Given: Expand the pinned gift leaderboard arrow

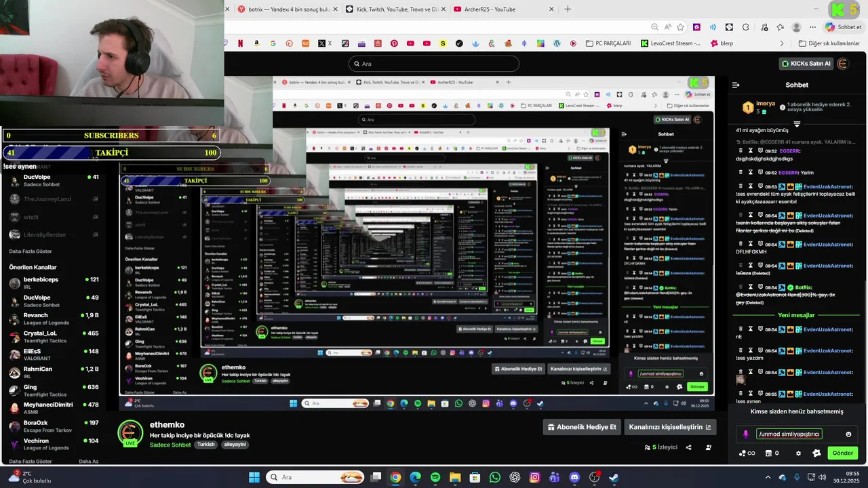Looking at the screenshot, I should (797, 124).
